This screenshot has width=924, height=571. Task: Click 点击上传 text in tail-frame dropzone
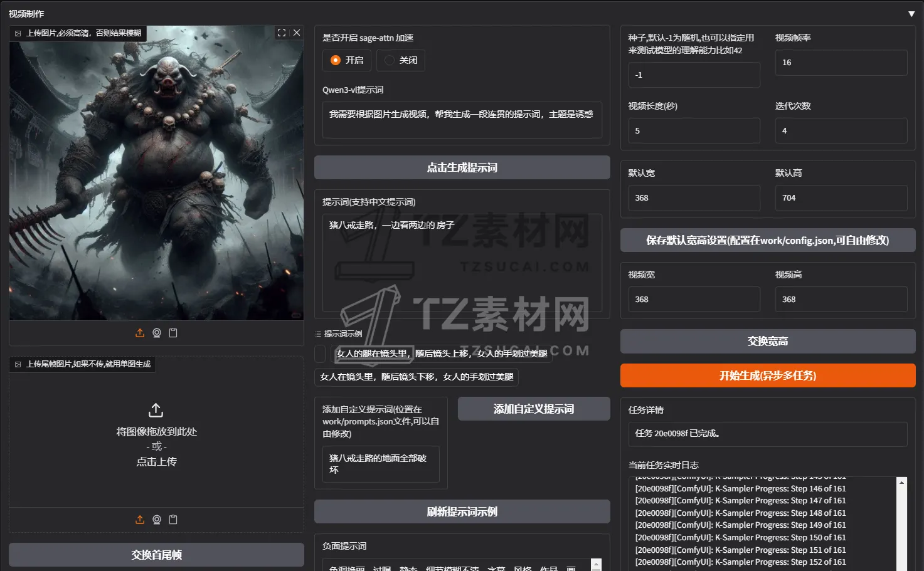click(x=156, y=461)
